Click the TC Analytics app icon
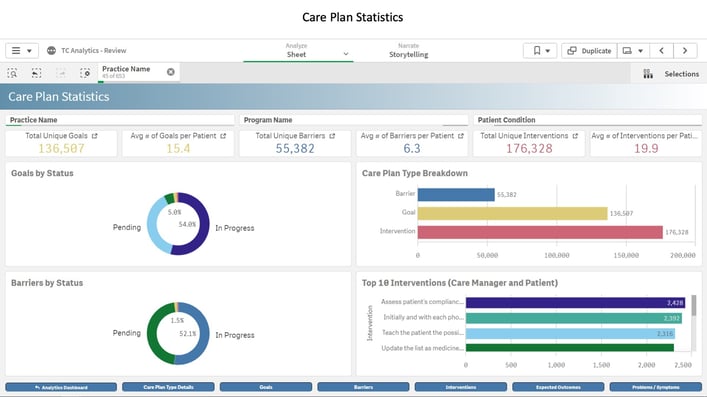Image resolution: width=707 pixels, height=397 pixels. (x=51, y=51)
